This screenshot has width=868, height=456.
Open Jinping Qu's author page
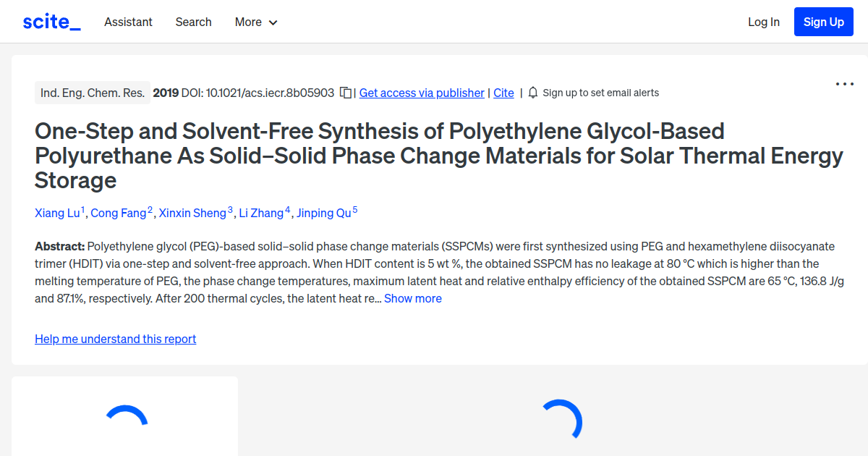click(323, 213)
